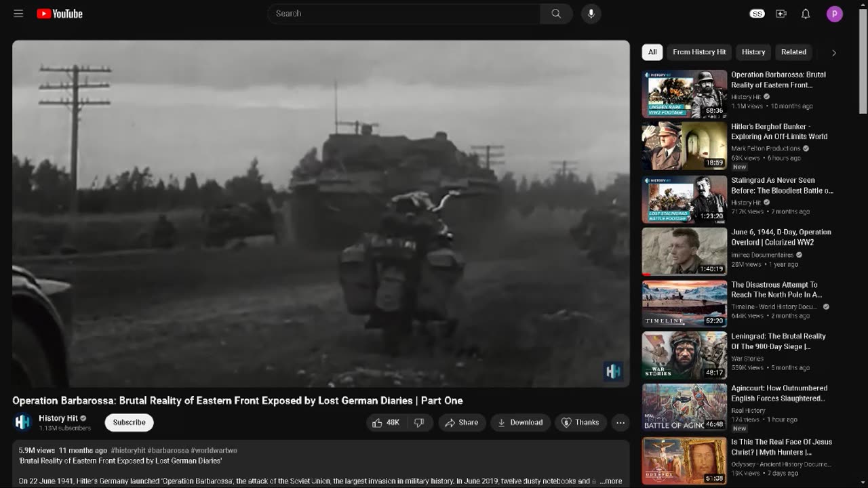Click the History Hit channel avatar

coord(22,422)
